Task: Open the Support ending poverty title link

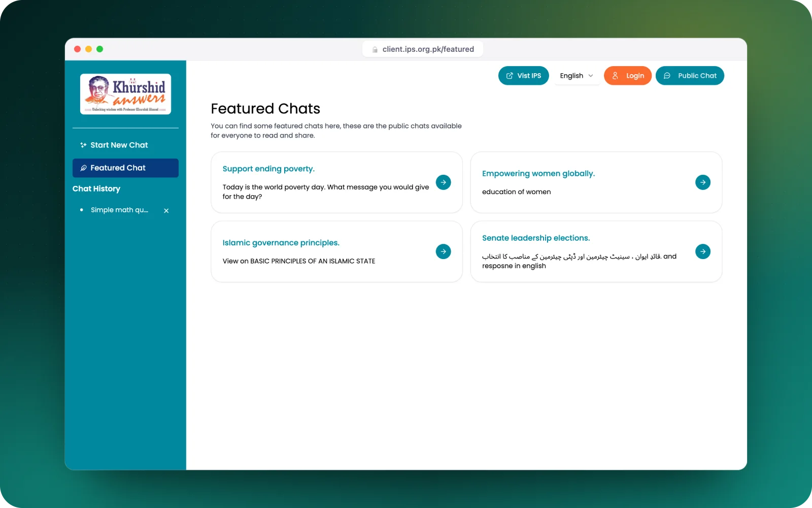Action: coord(268,169)
